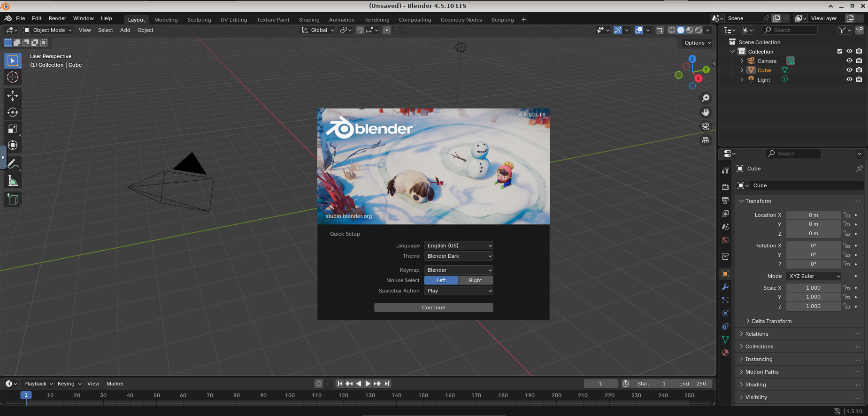Uncheck the Collection exclude checkbox
The image size is (868, 416).
840,51
